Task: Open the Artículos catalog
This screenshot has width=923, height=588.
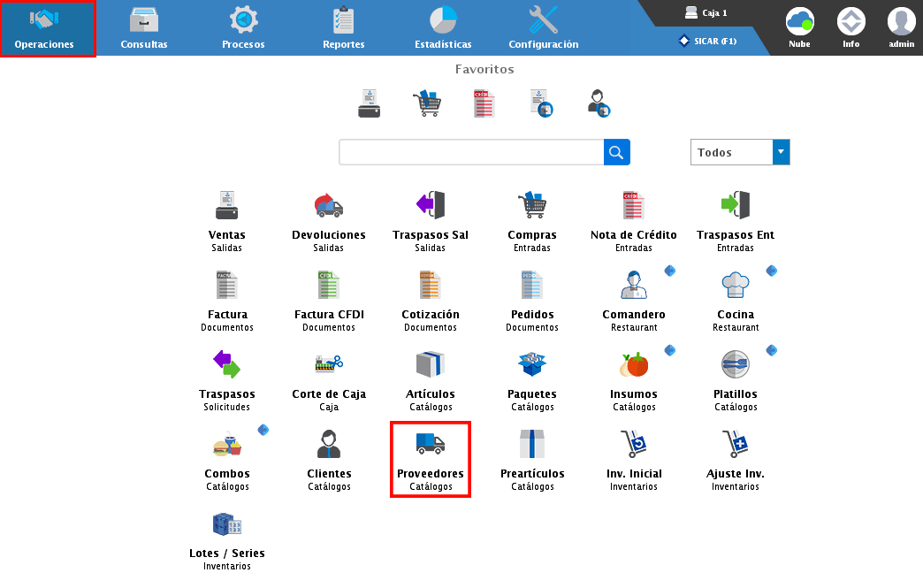Action: pyautogui.click(x=431, y=364)
